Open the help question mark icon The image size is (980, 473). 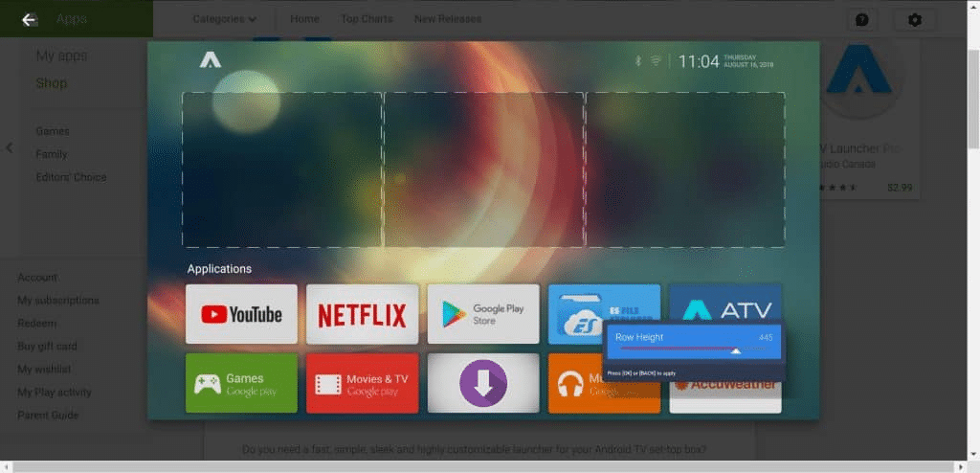click(862, 20)
